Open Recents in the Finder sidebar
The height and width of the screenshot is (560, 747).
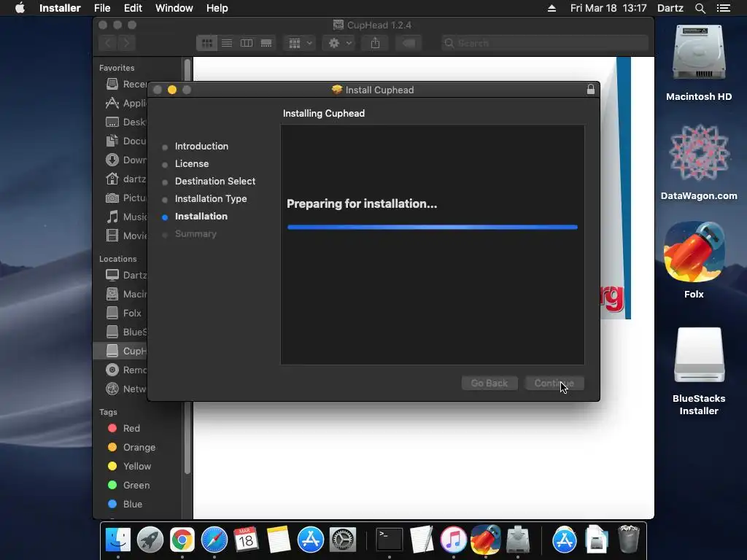pyautogui.click(x=125, y=85)
